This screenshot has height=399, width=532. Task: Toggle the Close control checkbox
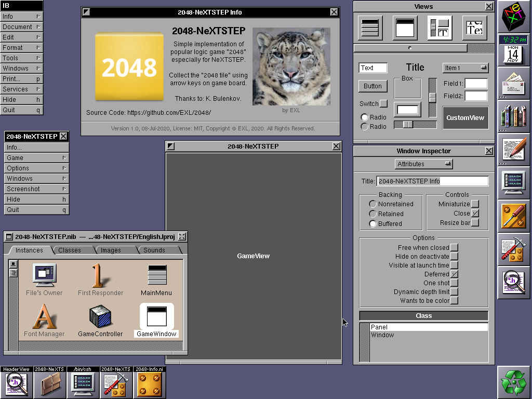tap(475, 213)
